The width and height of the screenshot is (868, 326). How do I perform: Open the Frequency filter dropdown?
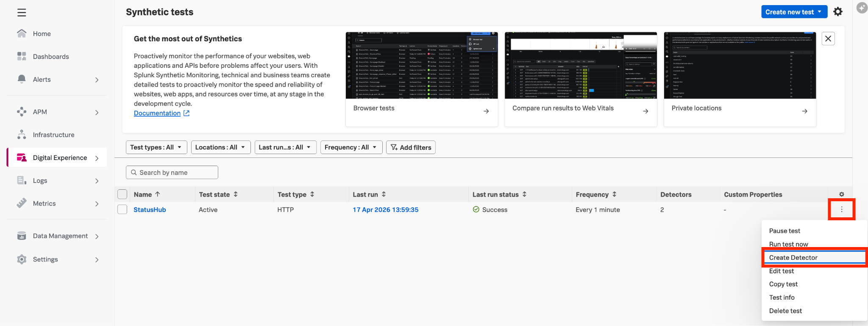351,147
